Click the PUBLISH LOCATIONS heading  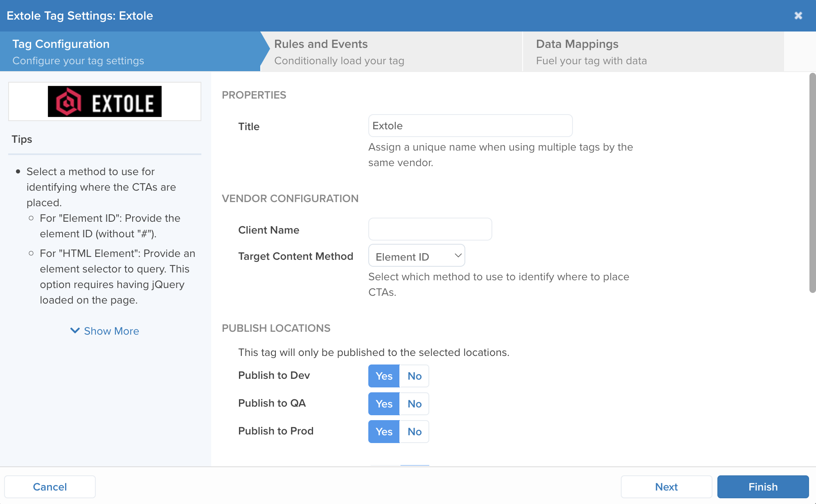point(276,328)
